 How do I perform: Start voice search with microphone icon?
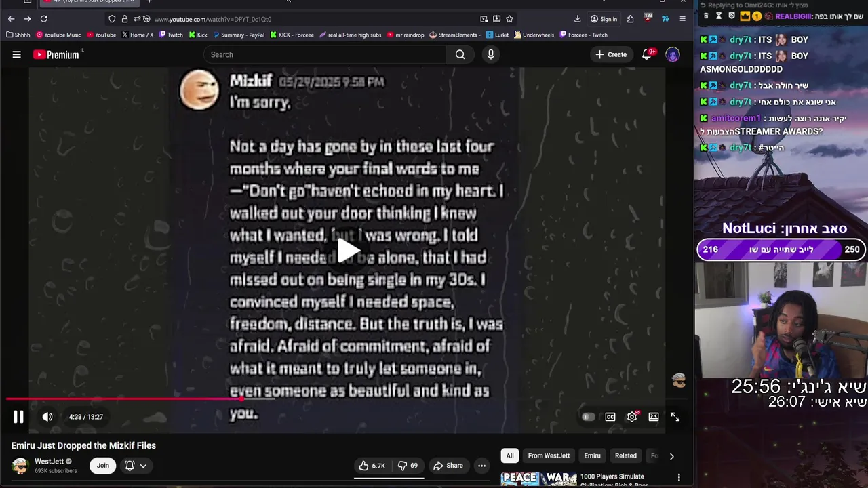pyautogui.click(x=491, y=55)
